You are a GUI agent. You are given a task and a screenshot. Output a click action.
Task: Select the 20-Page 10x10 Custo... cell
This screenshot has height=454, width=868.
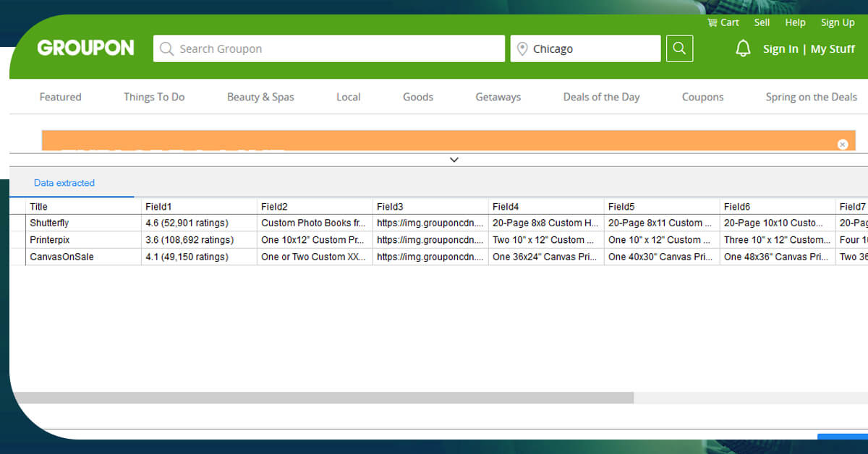click(778, 223)
